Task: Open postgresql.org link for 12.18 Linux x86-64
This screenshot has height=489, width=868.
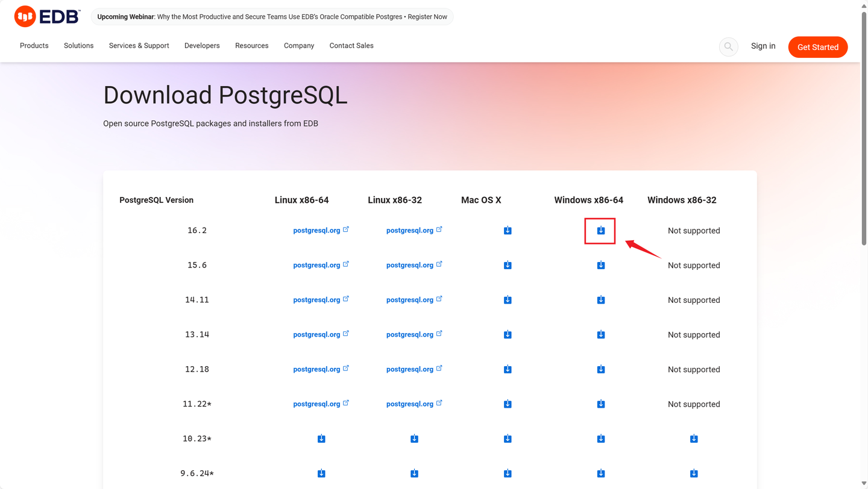Action: pos(321,369)
